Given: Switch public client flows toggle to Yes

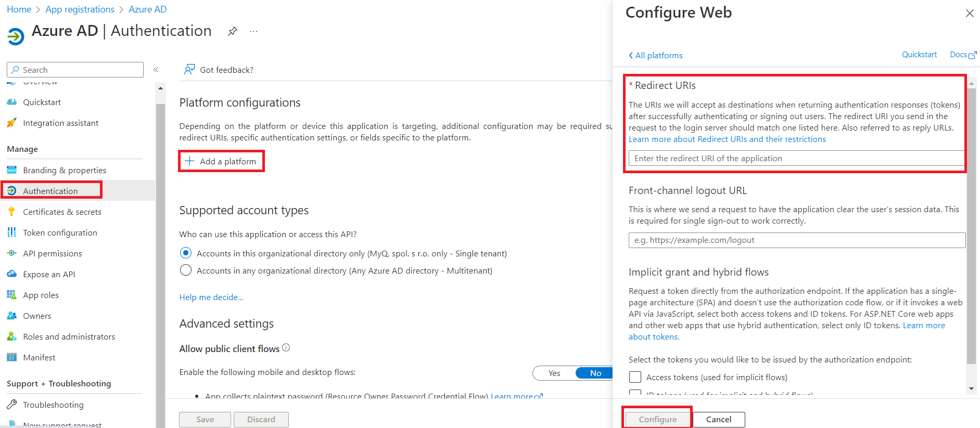Looking at the screenshot, I should [x=554, y=373].
